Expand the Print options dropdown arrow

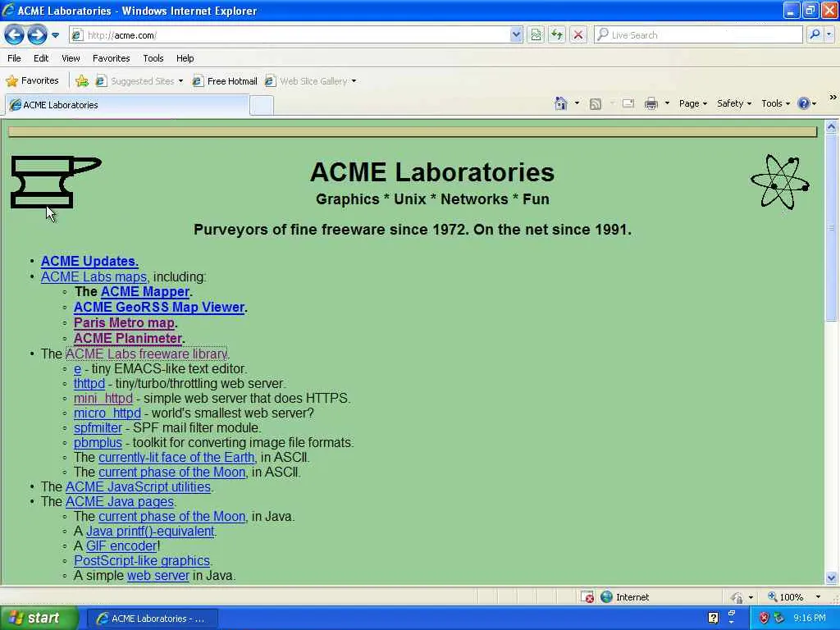click(667, 103)
